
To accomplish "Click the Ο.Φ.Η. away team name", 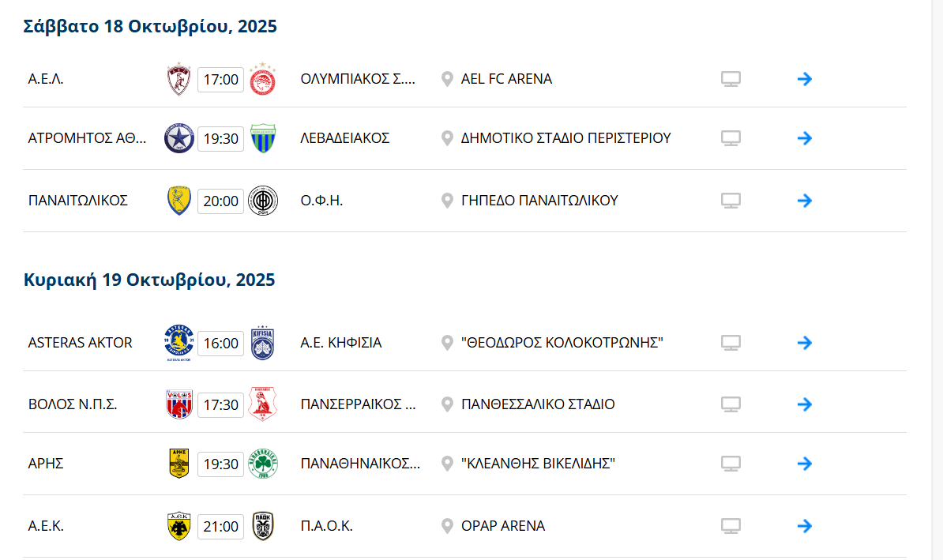I will click(x=321, y=201).
